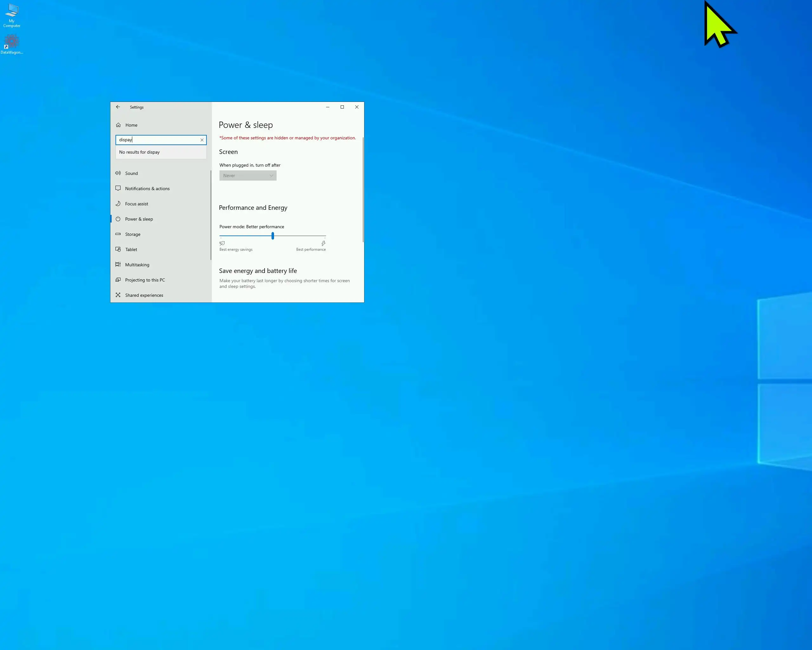Click the Tablet icon in sidebar
This screenshot has width=812, height=650.
click(x=118, y=249)
